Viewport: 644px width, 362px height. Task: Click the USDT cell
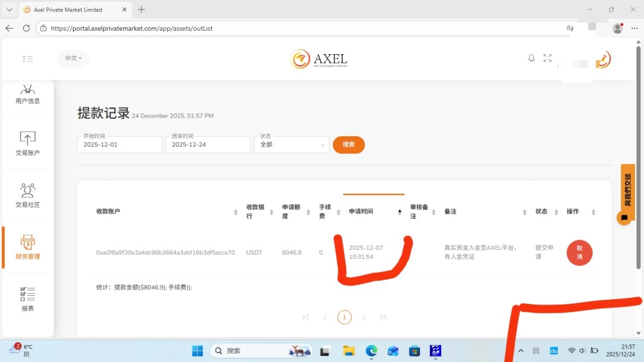click(254, 252)
